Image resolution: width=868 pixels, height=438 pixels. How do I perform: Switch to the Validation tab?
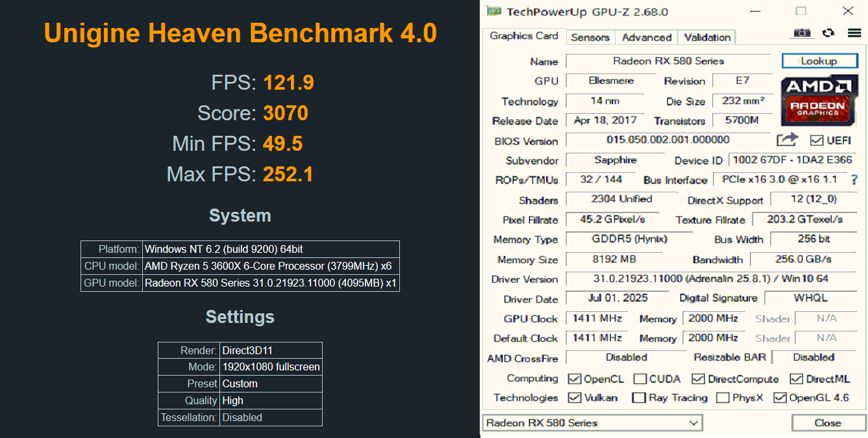[707, 38]
